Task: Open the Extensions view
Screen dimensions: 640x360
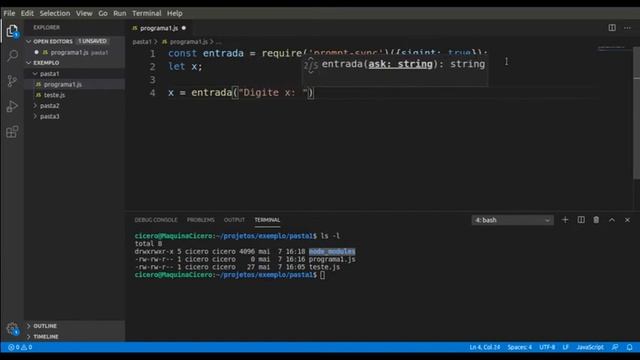Action: tap(12, 131)
